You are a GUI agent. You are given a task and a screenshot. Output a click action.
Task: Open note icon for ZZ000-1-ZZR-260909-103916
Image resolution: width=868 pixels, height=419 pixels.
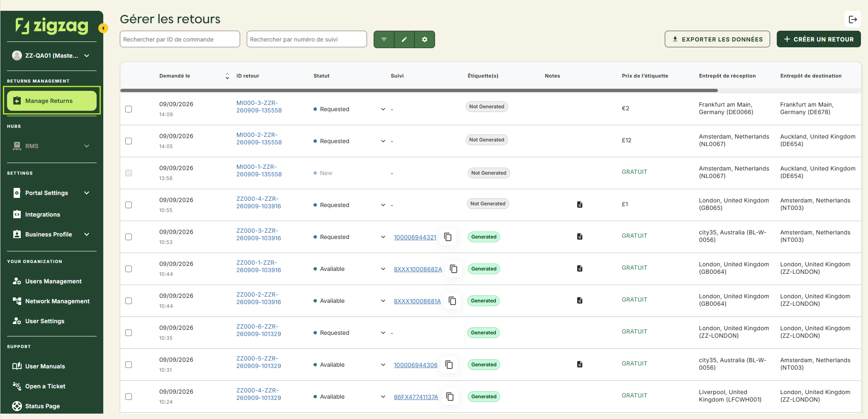[x=580, y=268]
